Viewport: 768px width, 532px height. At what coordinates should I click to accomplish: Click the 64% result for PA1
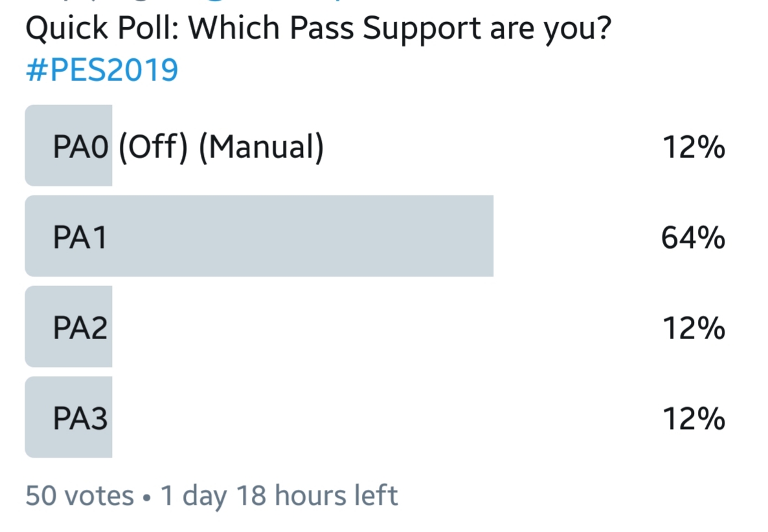(693, 239)
